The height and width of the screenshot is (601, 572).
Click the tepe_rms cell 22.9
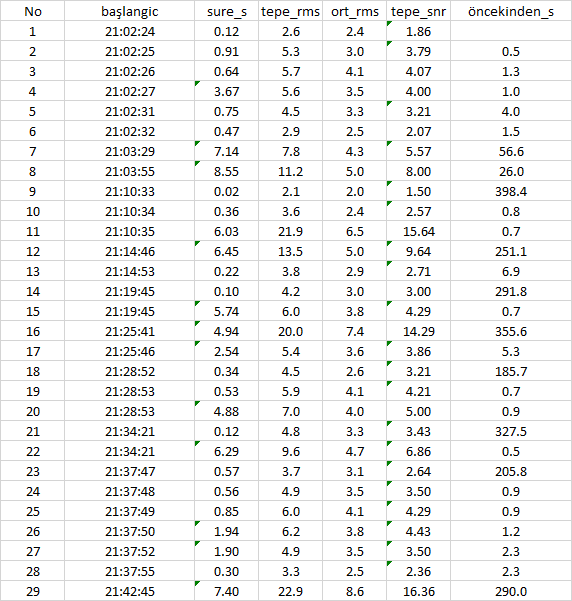pos(291,591)
